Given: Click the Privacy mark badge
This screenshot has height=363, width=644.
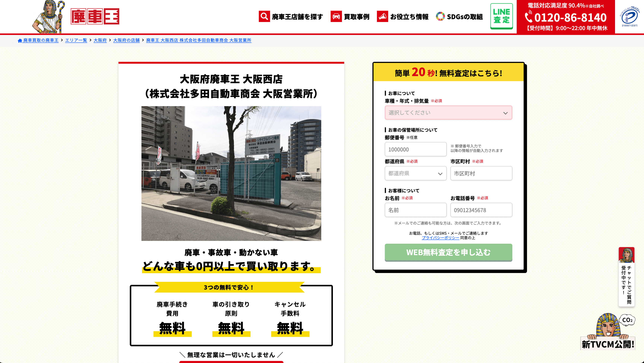Looking at the screenshot, I should (x=630, y=17).
